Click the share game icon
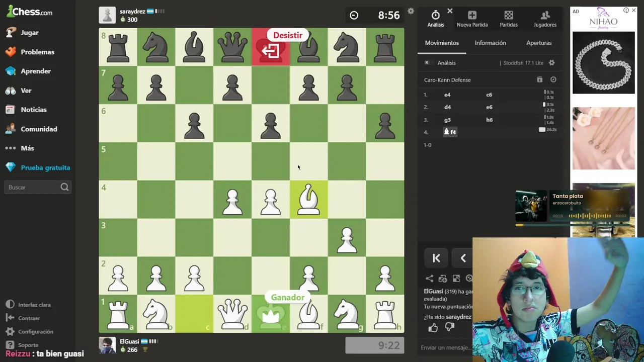644x362 pixels. tap(429, 279)
